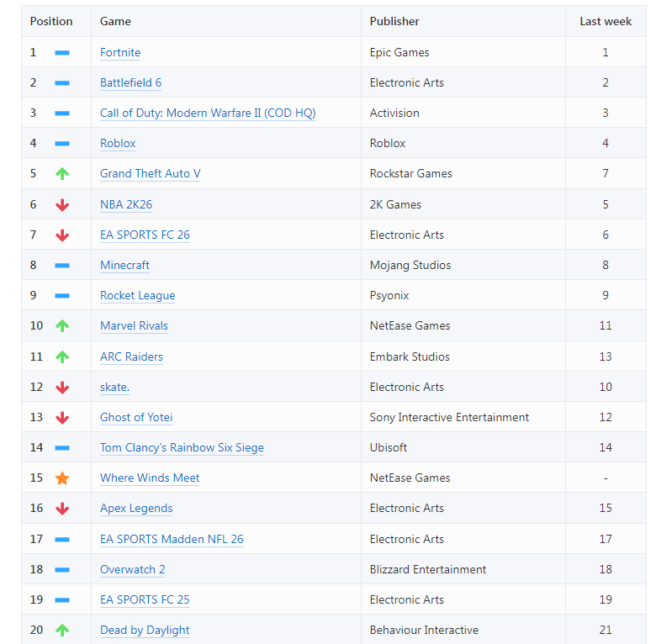656x644 pixels.
Task: Click dash icon in EA SPORTS FC 25 row
Action: pos(62,600)
